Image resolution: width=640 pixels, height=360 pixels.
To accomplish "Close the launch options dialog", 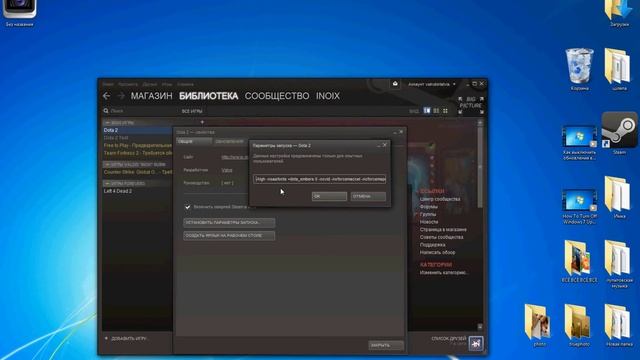I will (x=384, y=145).
